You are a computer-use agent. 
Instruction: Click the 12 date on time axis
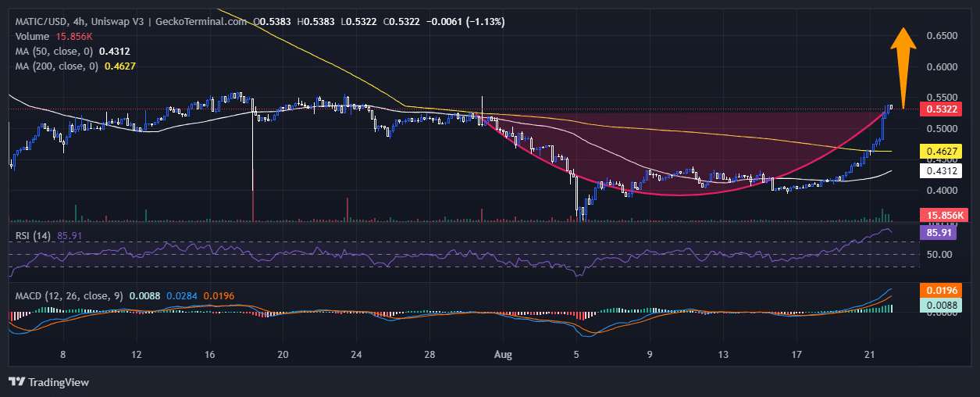(137, 354)
